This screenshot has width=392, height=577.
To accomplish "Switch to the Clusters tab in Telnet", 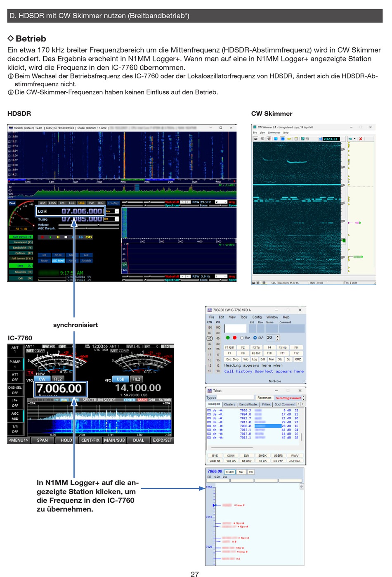I will click(229, 404).
